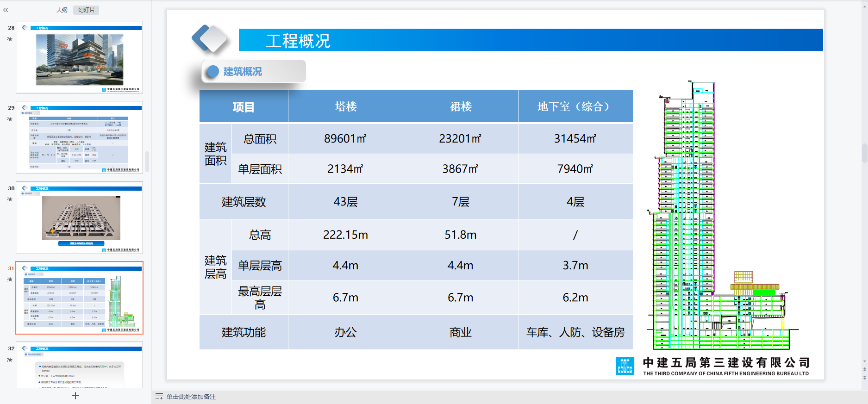The height and width of the screenshot is (404, 868).
Task: Collapse the slide panel with double-chevron icon
Action: 6,10
